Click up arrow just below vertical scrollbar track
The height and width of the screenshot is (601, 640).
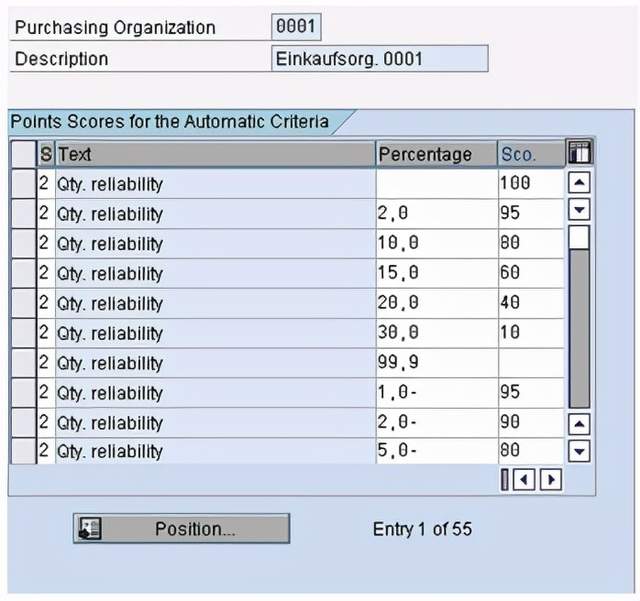(579, 424)
